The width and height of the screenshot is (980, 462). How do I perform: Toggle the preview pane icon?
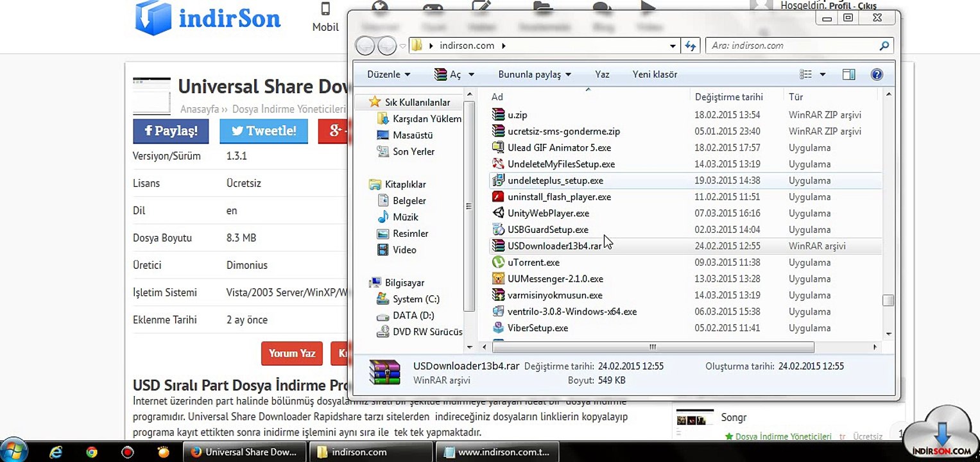848,74
